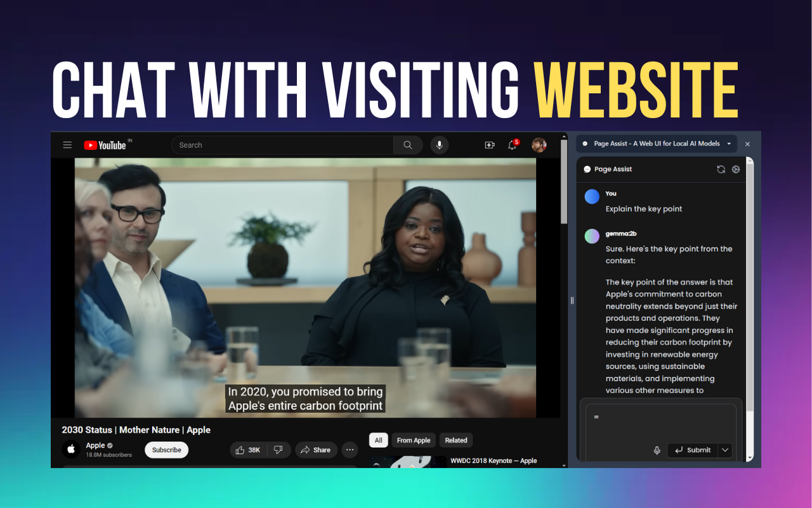Open the WWDC 2018 Keynote video thumbnail
The height and width of the screenshot is (508, 812).
(408, 462)
